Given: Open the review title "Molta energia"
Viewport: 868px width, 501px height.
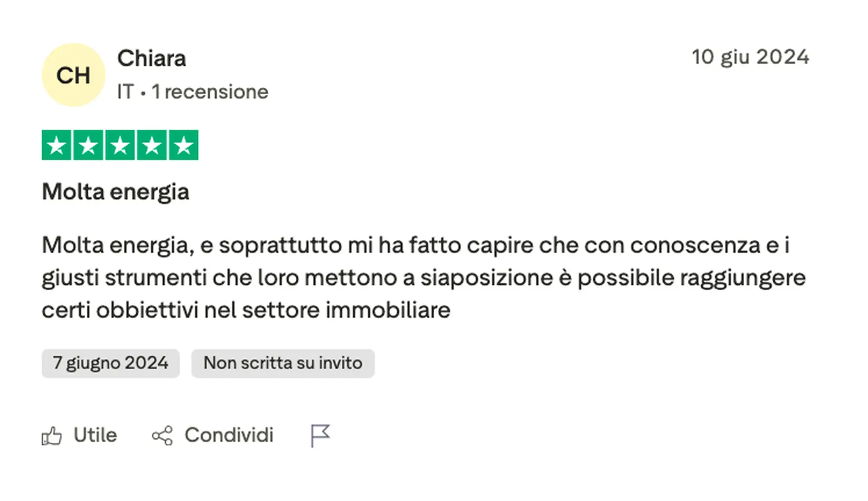Looking at the screenshot, I should click(x=116, y=192).
